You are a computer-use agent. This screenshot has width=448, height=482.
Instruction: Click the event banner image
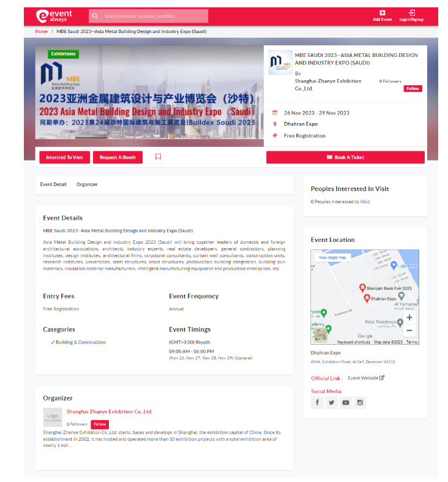point(149,92)
